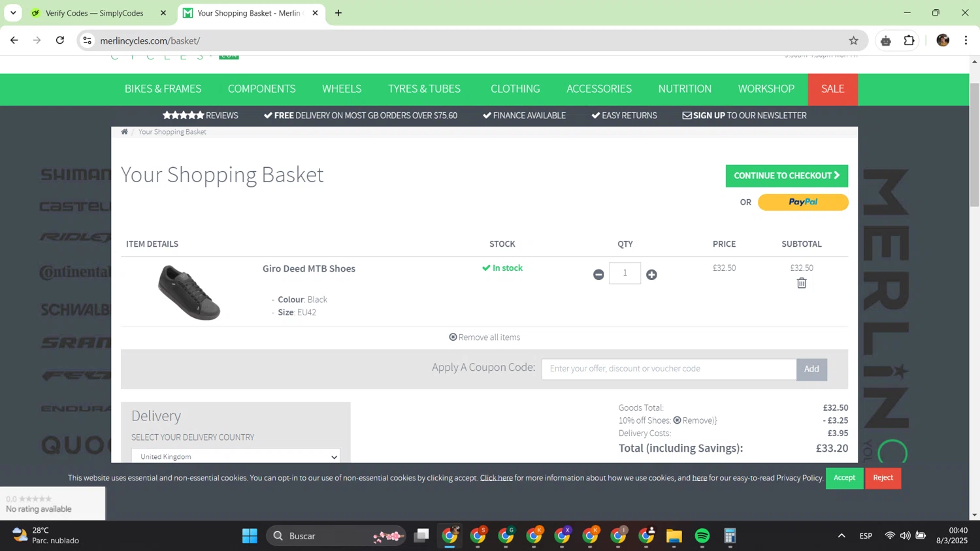The height and width of the screenshot is (551, 980).
Task: Click Continue to Checkout button
Action: pos(787,176)
